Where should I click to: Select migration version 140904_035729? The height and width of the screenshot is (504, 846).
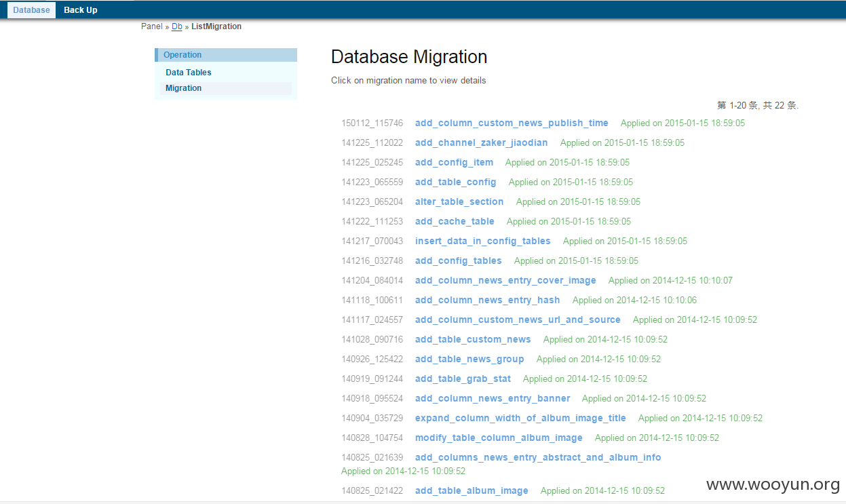[372, 418]
